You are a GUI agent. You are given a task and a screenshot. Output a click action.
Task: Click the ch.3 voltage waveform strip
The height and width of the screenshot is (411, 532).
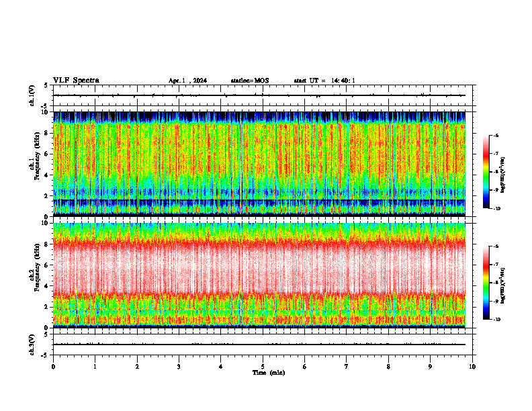click(263, 345)
